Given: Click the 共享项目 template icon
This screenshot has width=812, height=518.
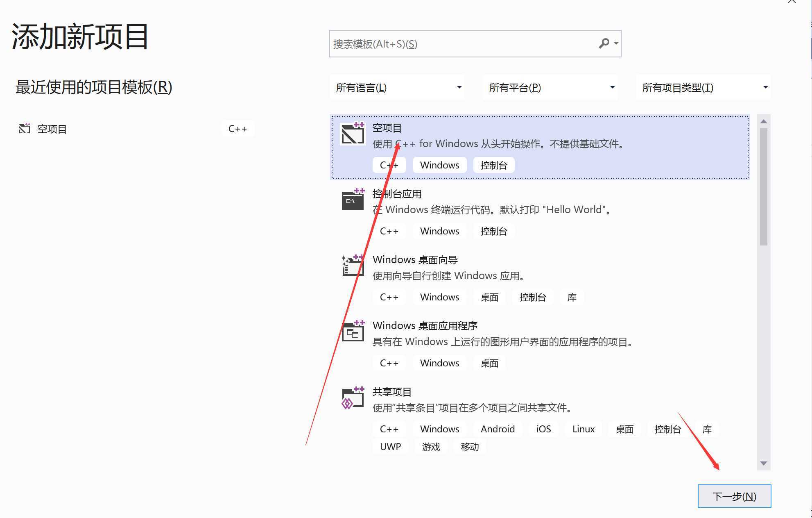Looking at the screenshot, I should (353, 398).
